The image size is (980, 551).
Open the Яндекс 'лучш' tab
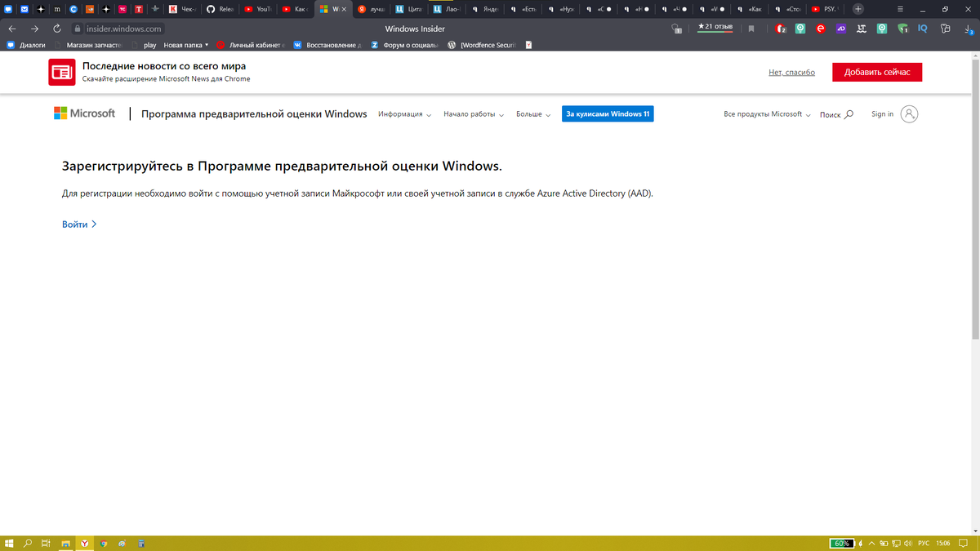click(371, 9)
